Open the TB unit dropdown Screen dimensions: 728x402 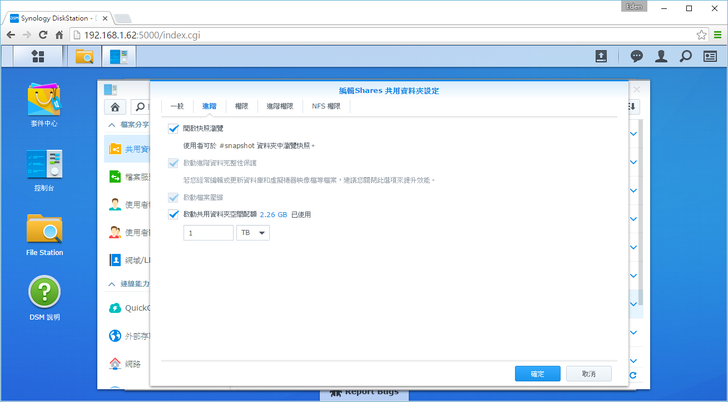coord(253,233)
